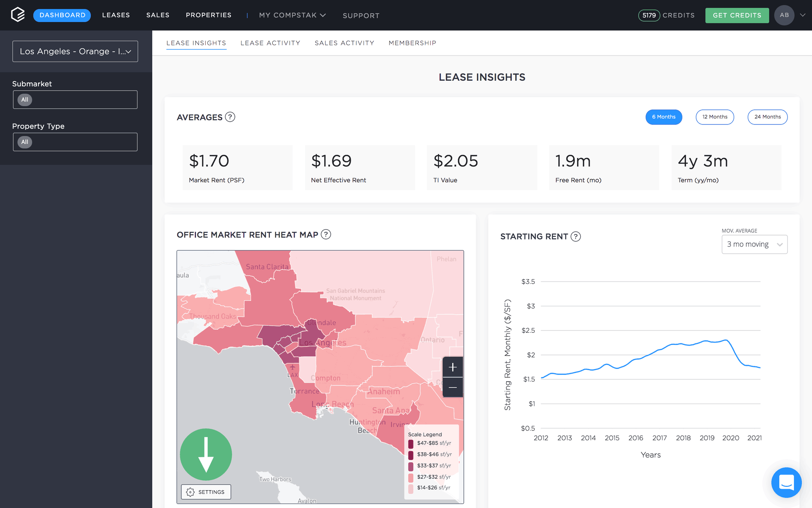Zoom in on the heat map with the plus button
The height and width of the screenshot is (508, 812).
tap(453, 367)
